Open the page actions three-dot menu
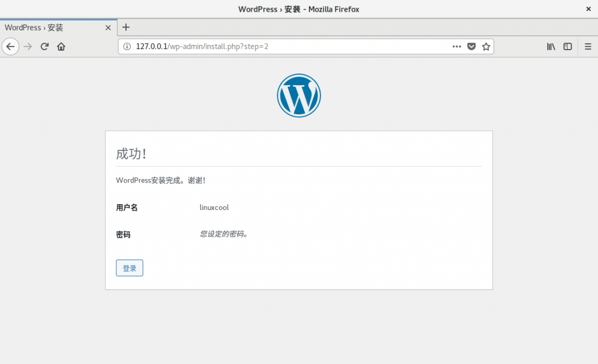The width and height of the screenshot is (598, 364). pyautogui.click(x=457, y=47)
